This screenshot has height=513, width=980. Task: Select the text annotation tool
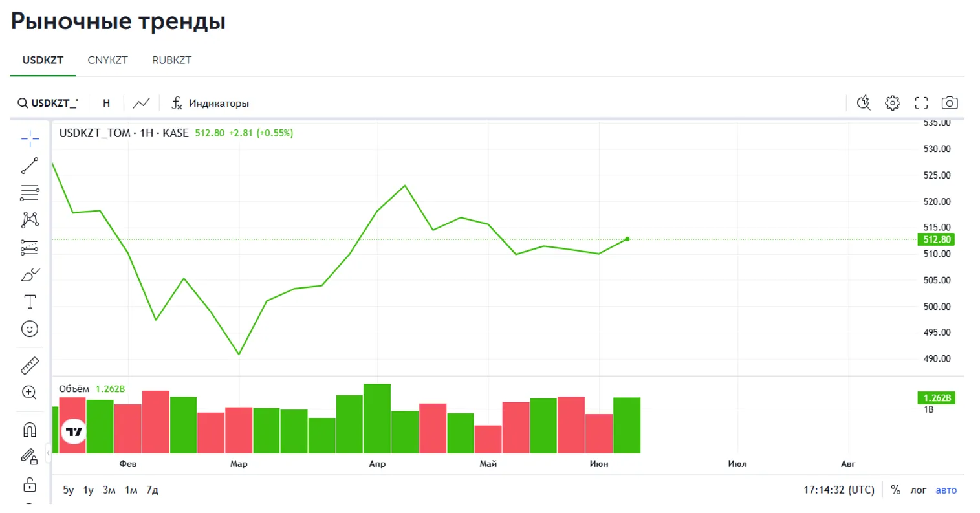click(x=30, y=302)
